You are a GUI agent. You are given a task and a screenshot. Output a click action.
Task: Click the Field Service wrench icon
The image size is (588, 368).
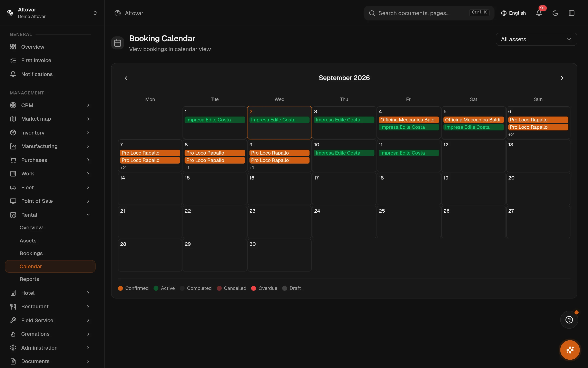[x=13, y=320]
